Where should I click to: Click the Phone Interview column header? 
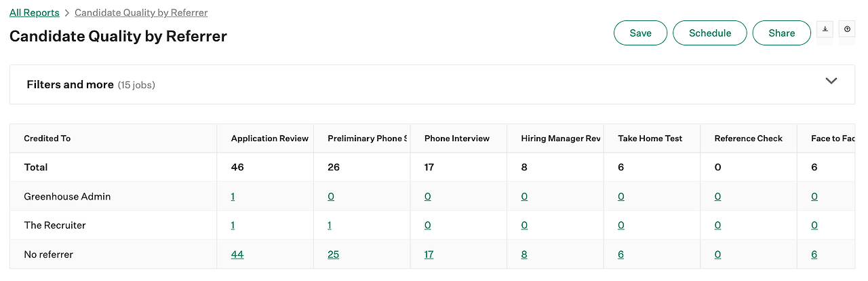457,138
